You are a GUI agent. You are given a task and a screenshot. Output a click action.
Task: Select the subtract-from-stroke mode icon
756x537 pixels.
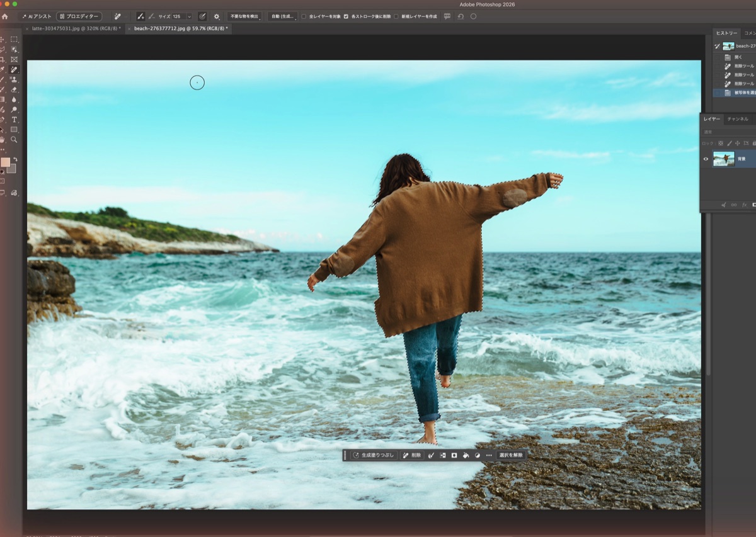click(151, 16)
